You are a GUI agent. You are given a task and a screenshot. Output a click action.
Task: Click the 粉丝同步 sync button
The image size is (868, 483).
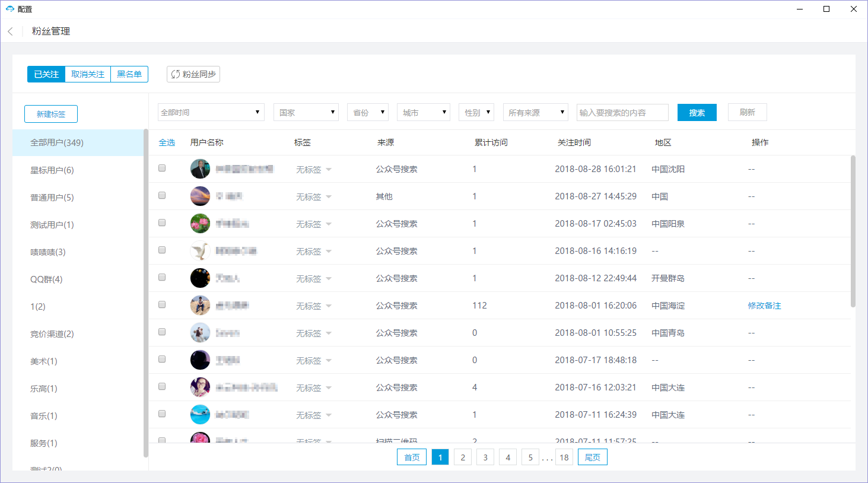pos(193,74)
